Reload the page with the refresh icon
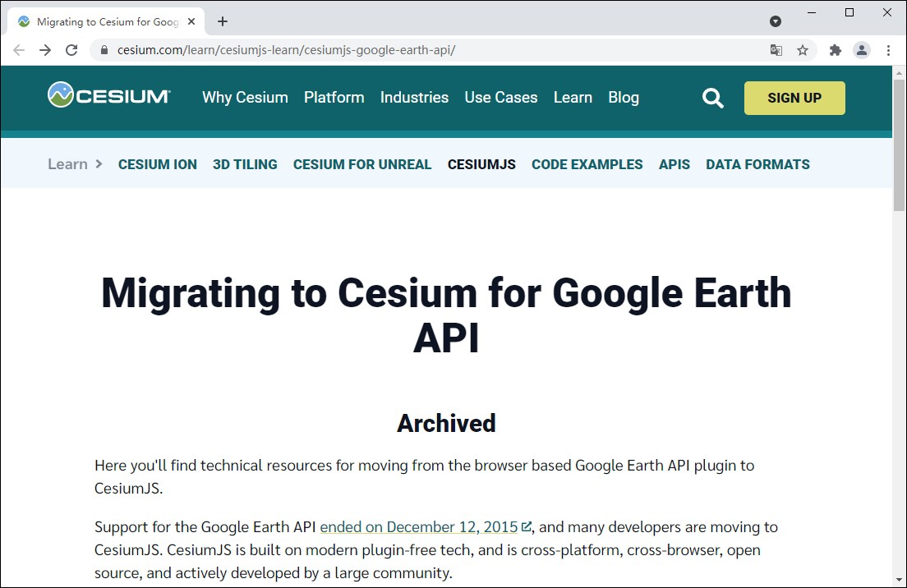907x588 pixels. point(71,49)
